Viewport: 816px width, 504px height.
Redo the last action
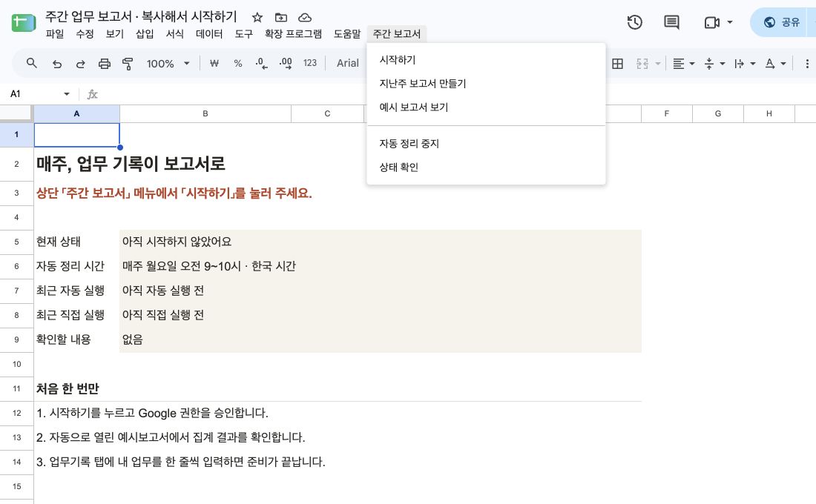(x=81, y=64)
